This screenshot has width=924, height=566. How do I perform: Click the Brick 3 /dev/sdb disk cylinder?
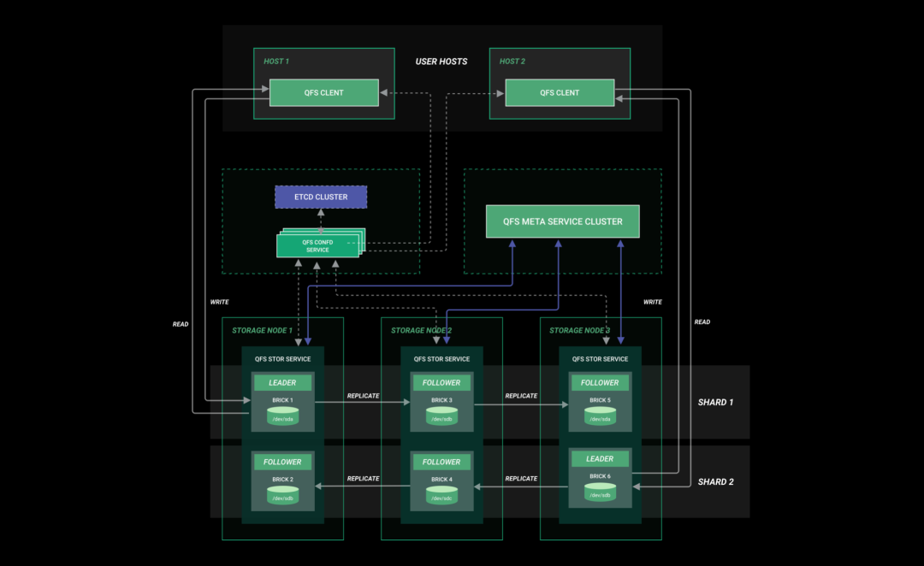(441, 416)
